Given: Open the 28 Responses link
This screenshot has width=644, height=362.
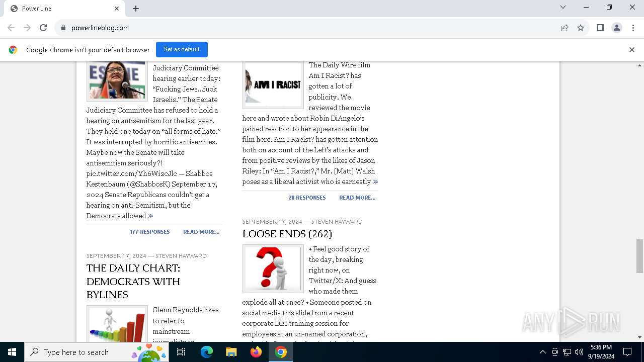Looking at the screenshot, I should pos(307,198).
